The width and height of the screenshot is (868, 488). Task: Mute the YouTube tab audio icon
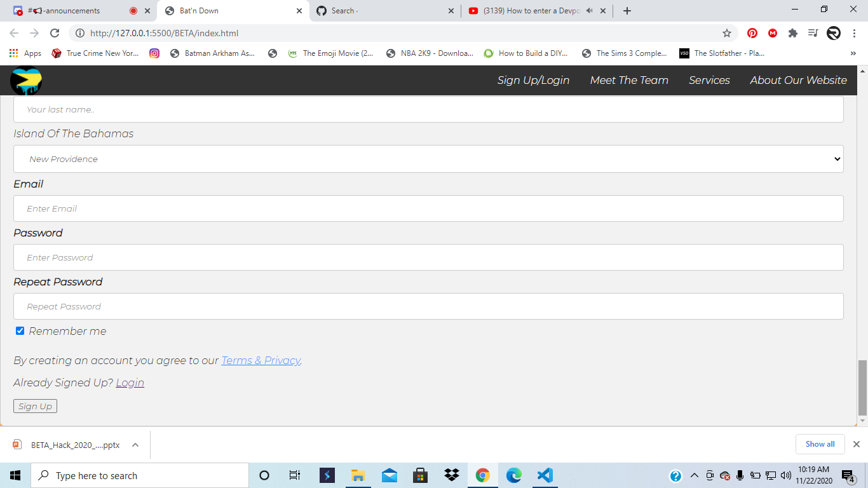(590, 11)
